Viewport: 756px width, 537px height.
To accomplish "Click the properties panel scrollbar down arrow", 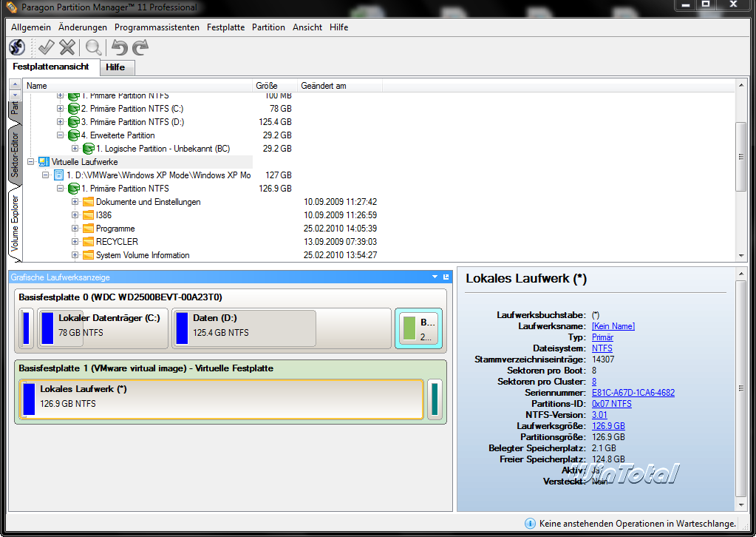I will pyautogui.click(x=741, y=505).
